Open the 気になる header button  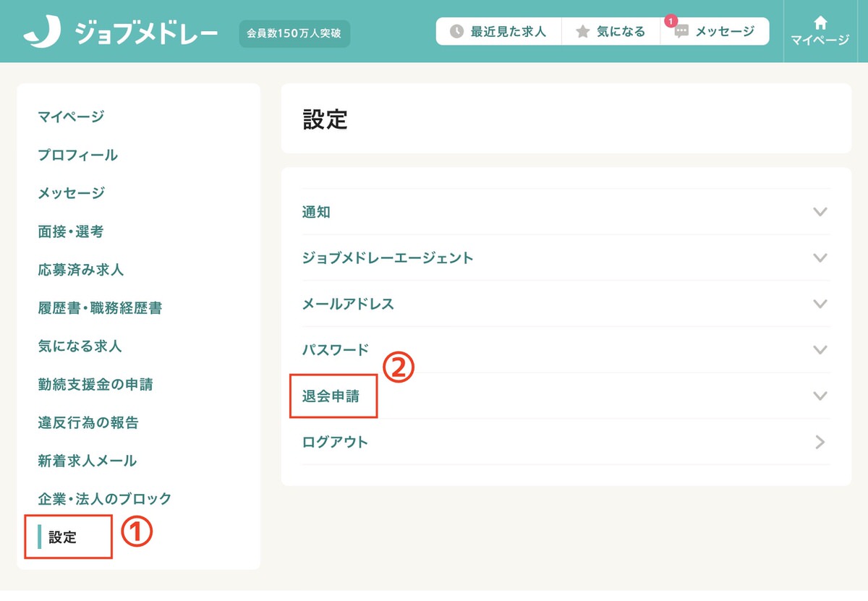tap(610, 31)
